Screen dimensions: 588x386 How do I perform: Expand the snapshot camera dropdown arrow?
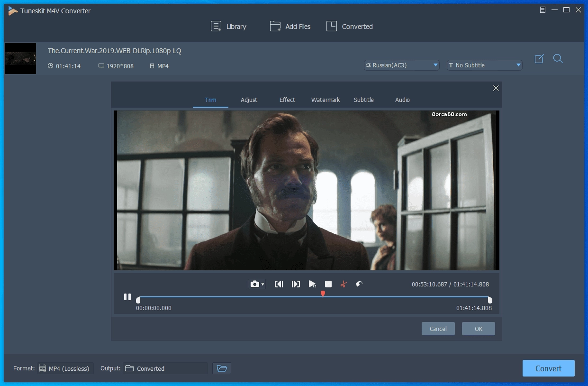click(263, 285)
